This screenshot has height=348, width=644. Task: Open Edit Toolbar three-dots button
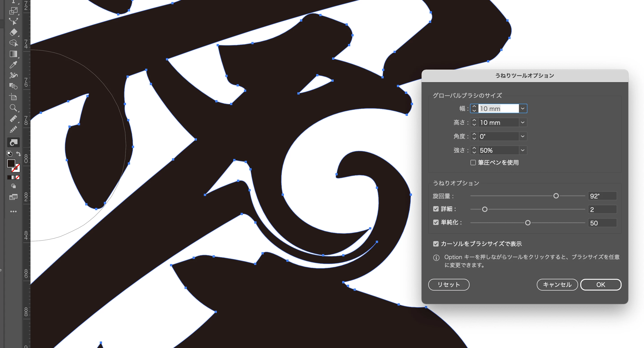click(13, 211)
